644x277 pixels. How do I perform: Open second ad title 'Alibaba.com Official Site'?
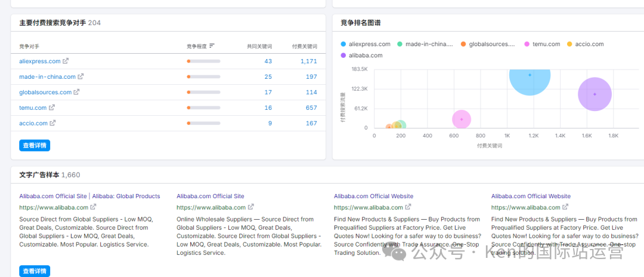(x=210, y=196)
